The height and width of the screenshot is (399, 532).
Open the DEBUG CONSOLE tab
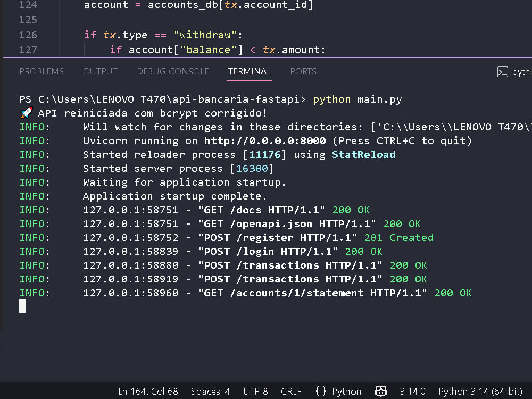coord(173,71)
